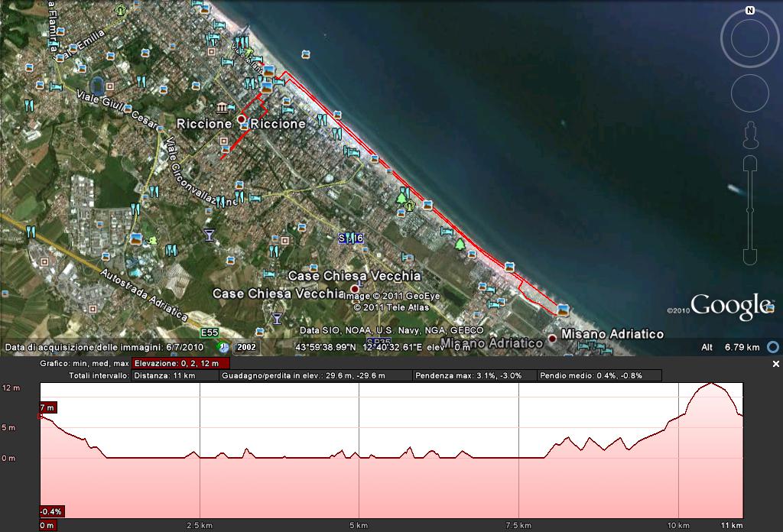Select the red Riccione placemark dot
Image resolution: width=783 pixels, height=532 pixels.
pos(242,119)
